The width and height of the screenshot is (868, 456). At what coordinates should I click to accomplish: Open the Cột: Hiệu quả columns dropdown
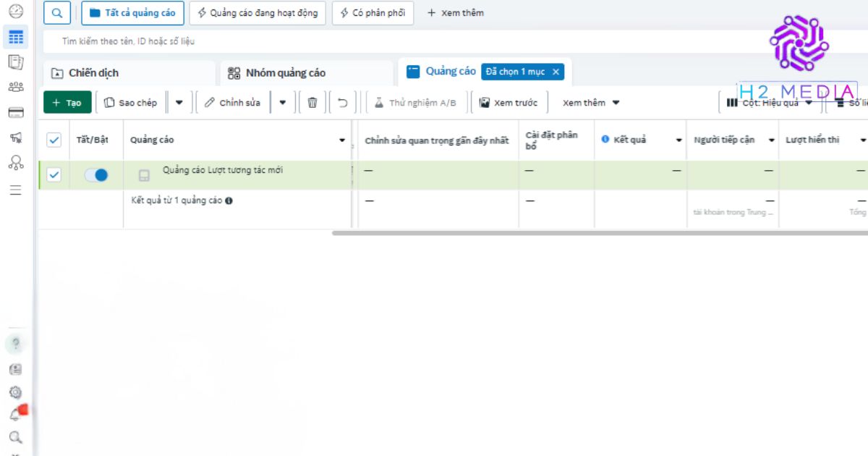tap(770, 103)
